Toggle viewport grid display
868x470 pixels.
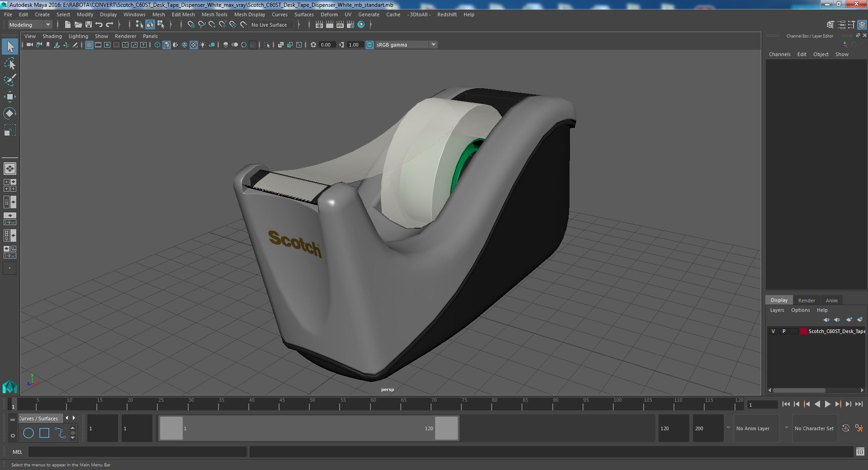tap(89, 45)
